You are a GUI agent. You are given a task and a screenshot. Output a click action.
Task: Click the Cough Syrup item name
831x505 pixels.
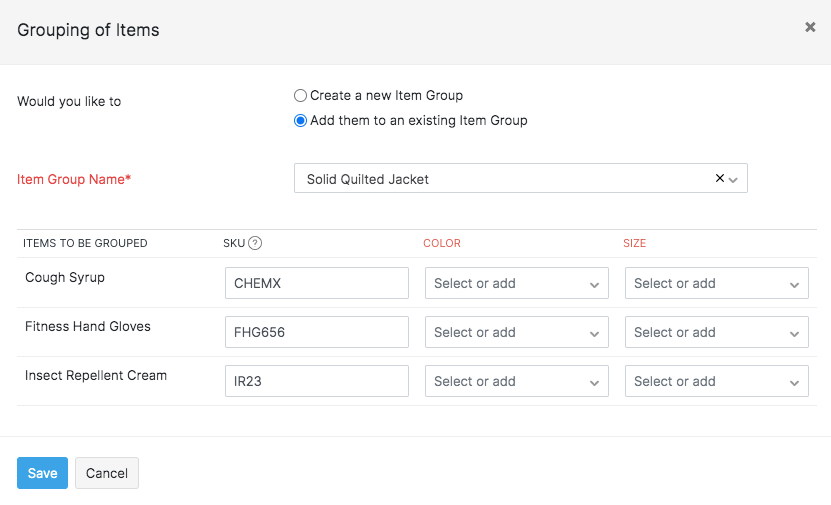pos(65,278)
